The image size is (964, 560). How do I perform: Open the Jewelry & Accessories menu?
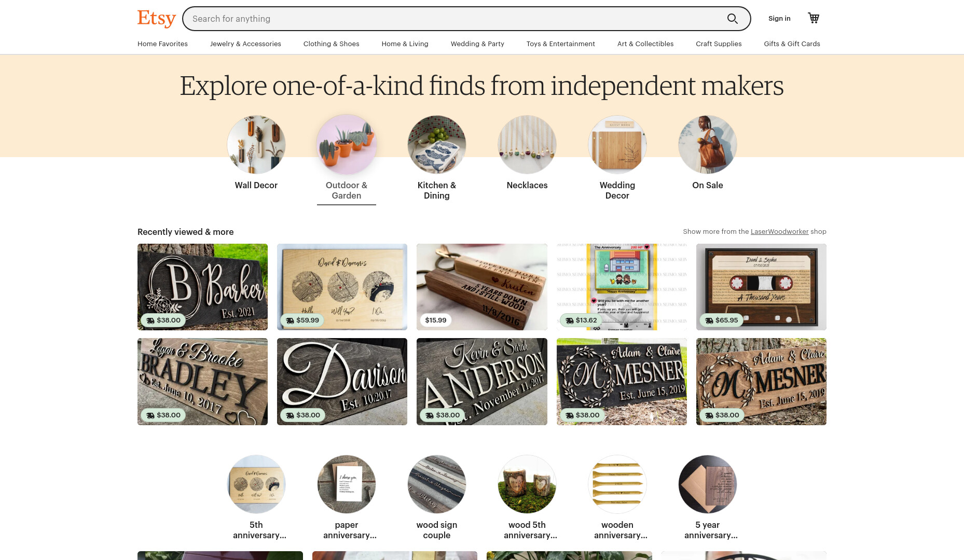pos(245,44)
